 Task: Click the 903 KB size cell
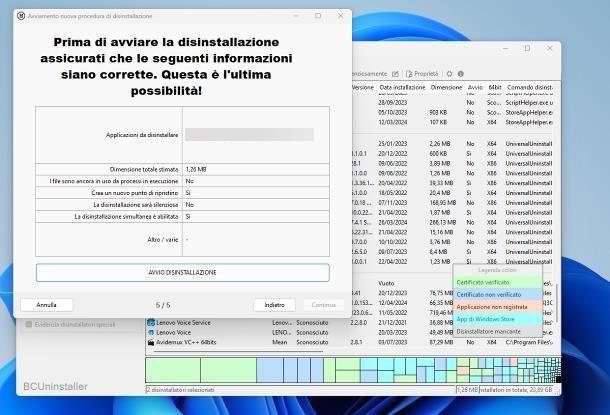[438, 112]
